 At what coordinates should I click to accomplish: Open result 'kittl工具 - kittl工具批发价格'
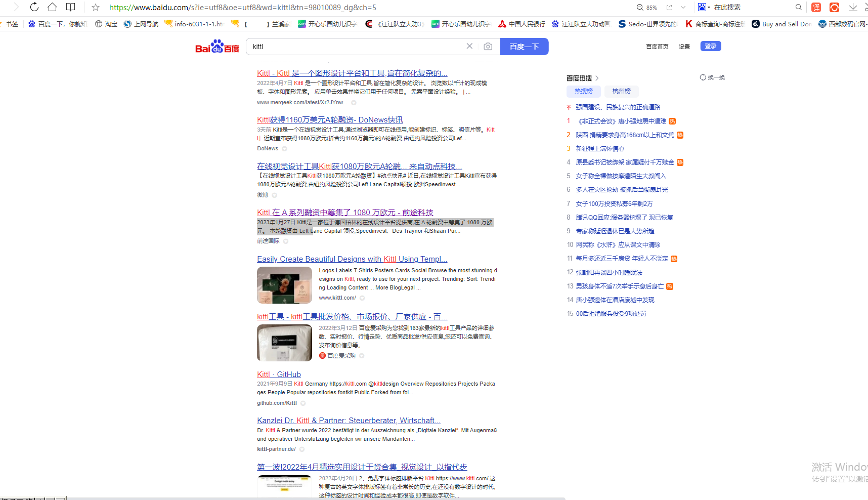352,317
